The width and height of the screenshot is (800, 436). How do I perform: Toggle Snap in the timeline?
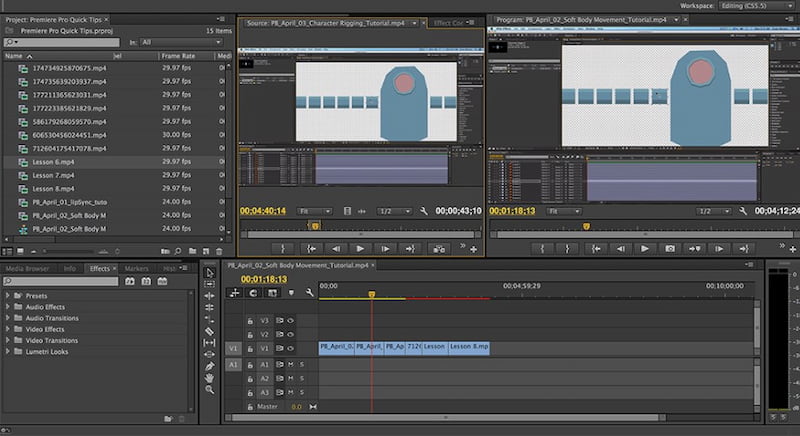(253, 293)
